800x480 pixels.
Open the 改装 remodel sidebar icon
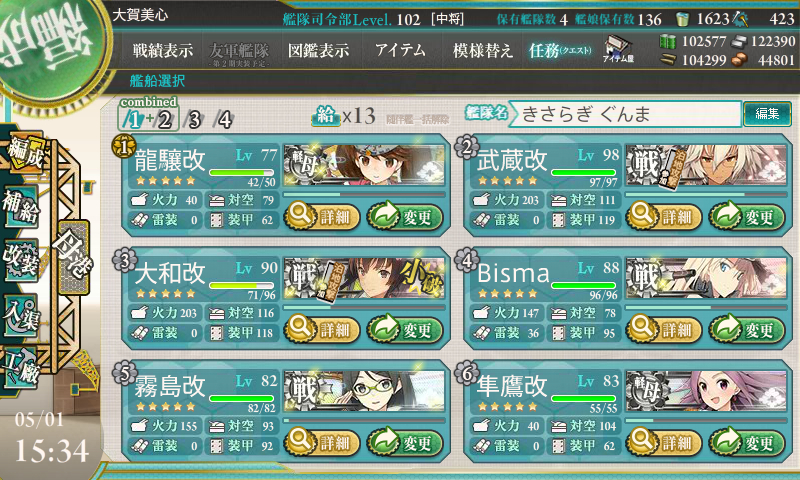20,260
